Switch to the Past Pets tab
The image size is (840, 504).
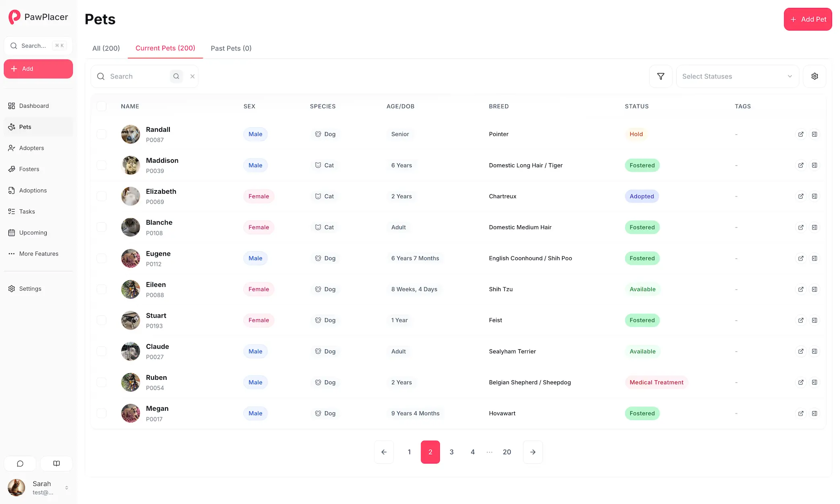(x=231, y=48)
